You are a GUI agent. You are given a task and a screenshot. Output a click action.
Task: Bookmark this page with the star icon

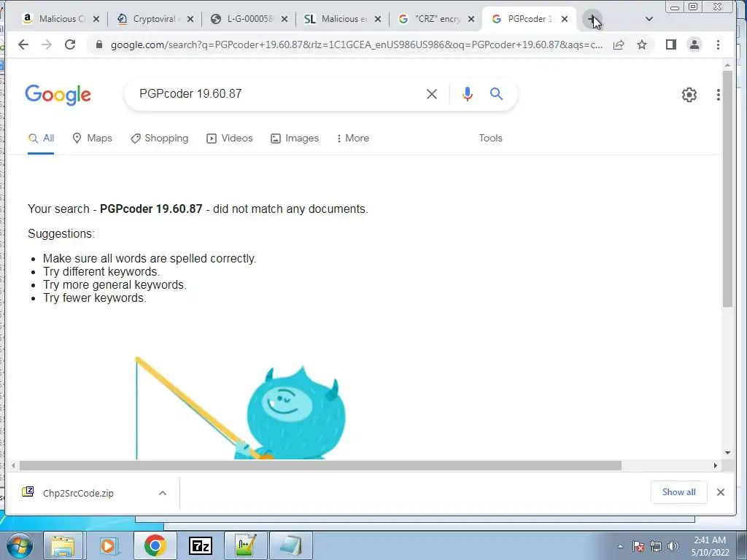pos(642,44)
